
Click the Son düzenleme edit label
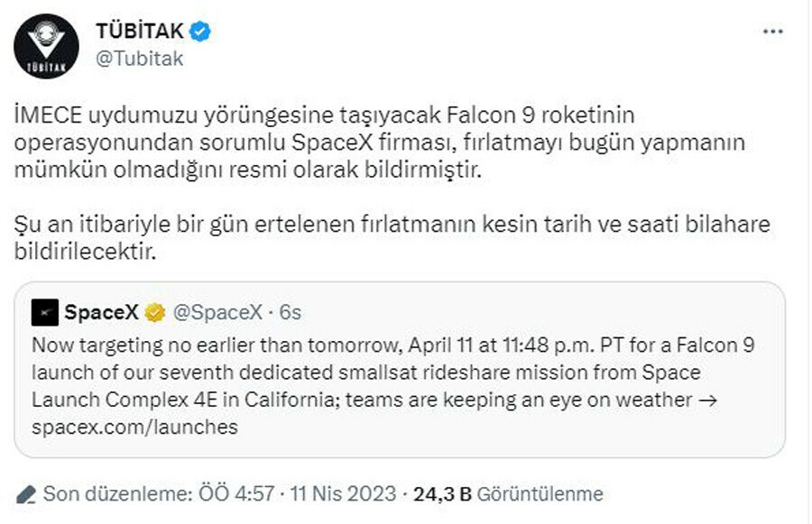[x=113, y=494]
